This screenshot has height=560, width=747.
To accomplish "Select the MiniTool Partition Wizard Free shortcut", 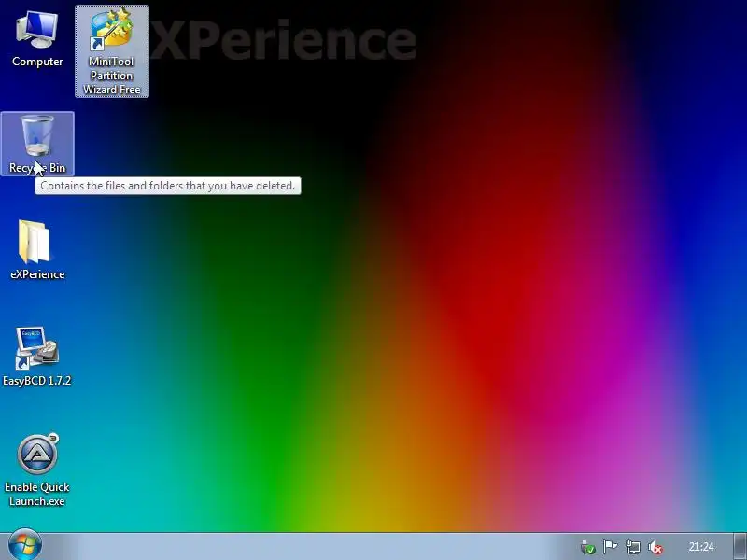I will [x=112, y=51].
